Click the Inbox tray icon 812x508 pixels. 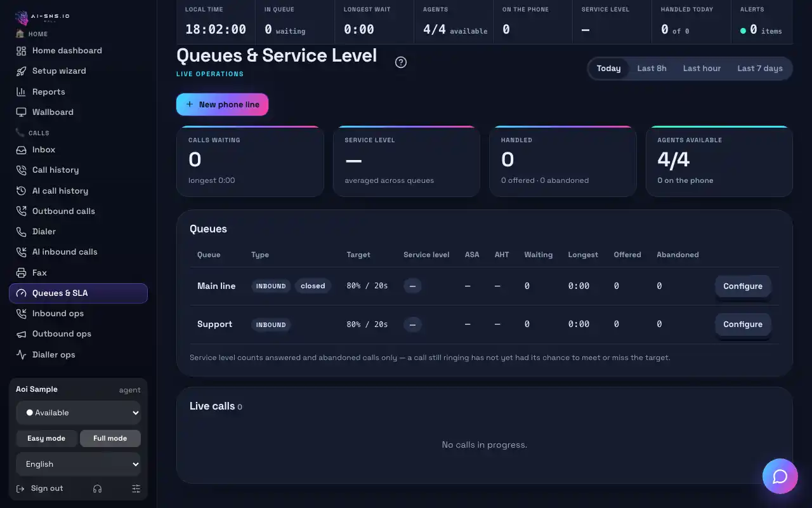click(21, 150)
